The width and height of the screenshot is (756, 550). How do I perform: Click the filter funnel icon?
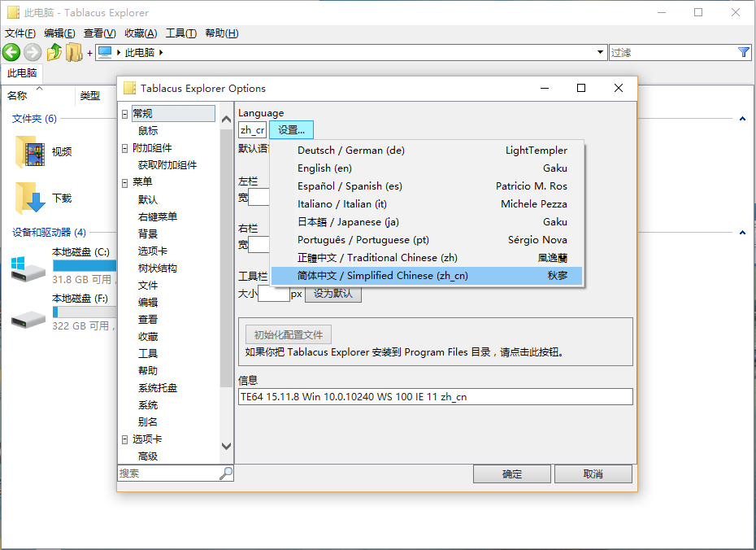pos(744,52)
